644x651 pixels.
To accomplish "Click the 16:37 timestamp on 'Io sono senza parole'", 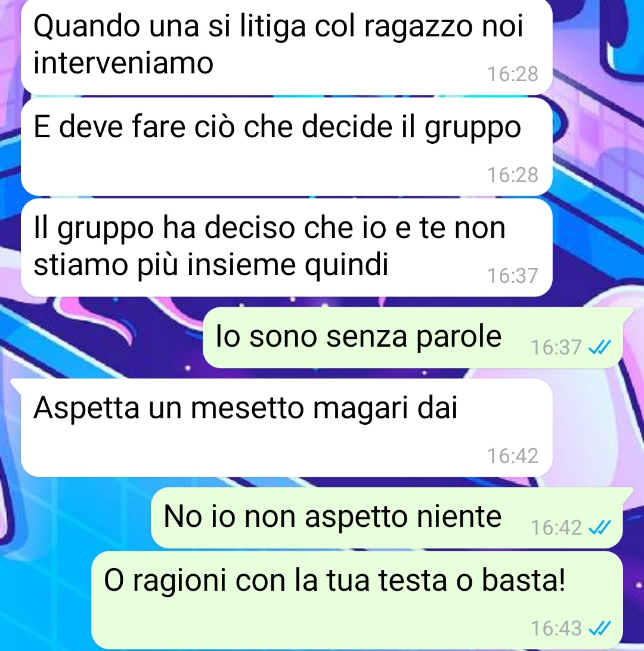I will tap(556, 347).
